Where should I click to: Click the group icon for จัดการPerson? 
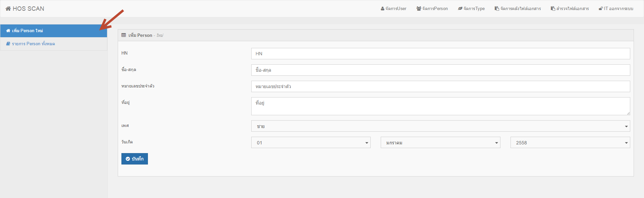(419, 9)
